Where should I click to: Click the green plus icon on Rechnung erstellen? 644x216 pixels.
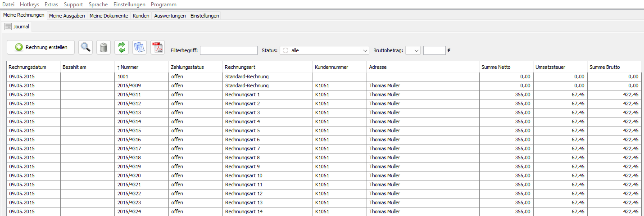point(19,47)
